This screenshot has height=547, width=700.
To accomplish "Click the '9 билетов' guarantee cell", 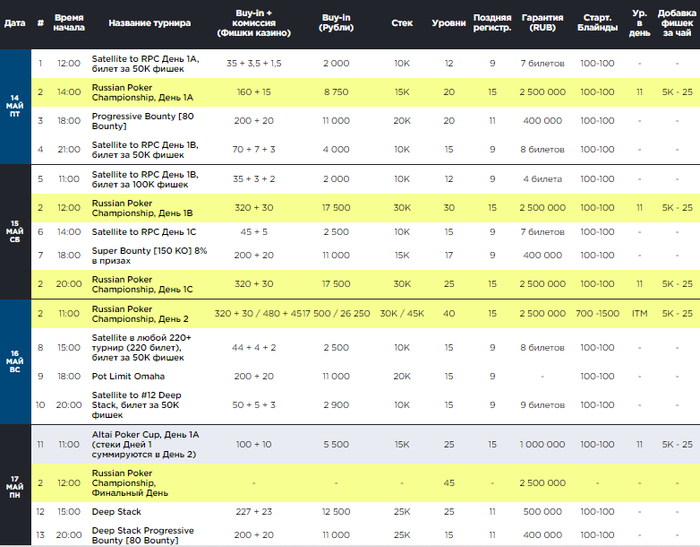I will click(542, 405).
